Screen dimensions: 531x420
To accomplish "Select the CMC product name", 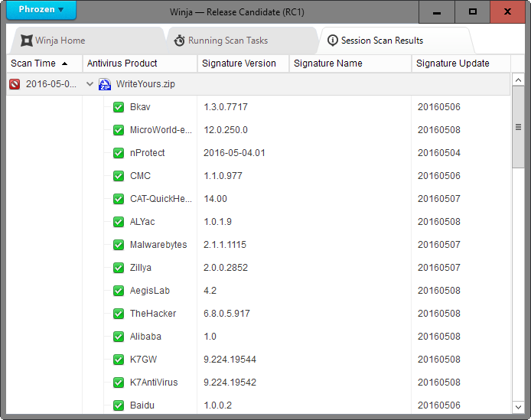I will pyautogui.click(x=140, y=176).
